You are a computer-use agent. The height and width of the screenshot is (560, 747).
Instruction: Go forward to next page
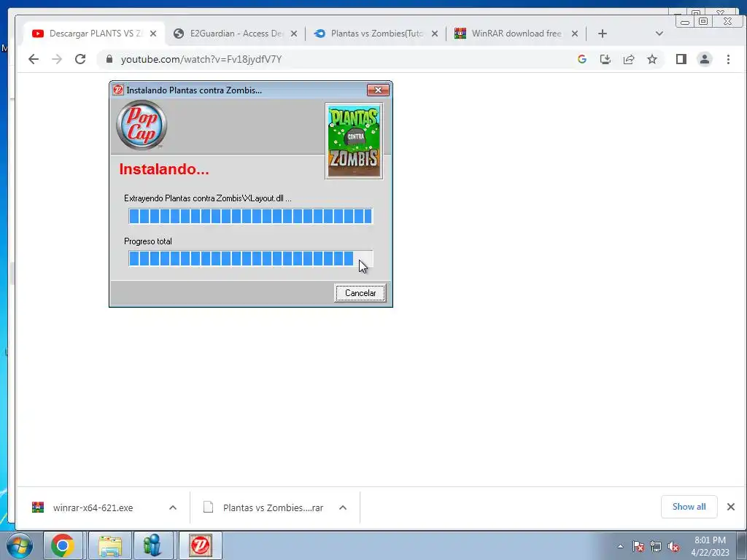pyautogui.click(x=57, y=59)
